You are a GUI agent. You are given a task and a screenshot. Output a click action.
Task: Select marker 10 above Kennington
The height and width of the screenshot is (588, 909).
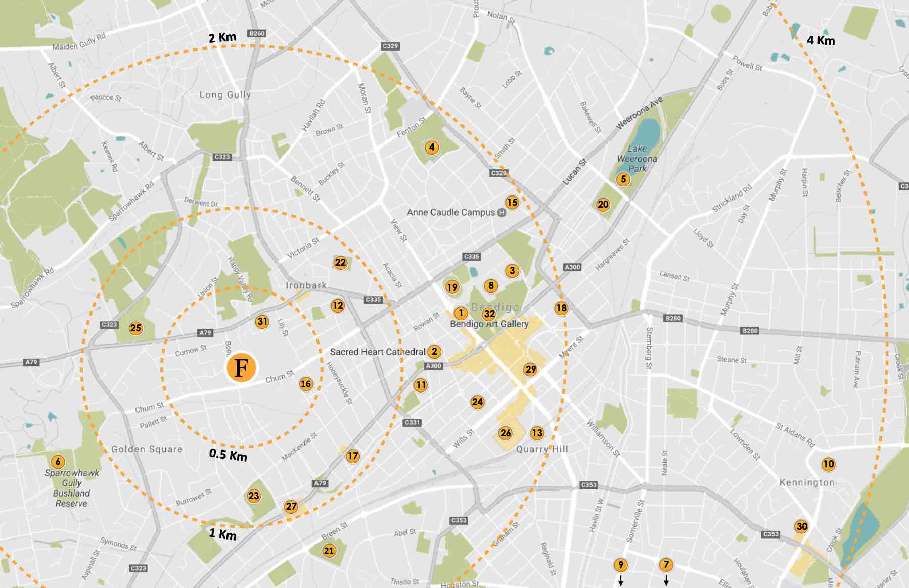pos(828,464)
